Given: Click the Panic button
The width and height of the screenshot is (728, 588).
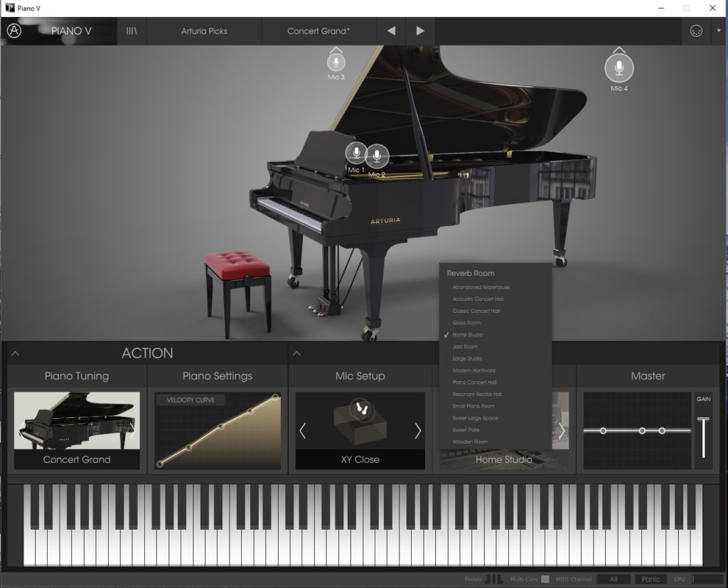Looking at the screenshot, I should (651, 579).
